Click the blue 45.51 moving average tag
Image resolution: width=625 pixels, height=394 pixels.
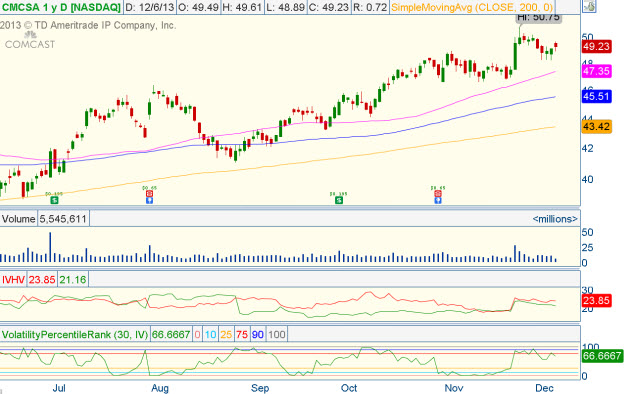click(596, 96)
